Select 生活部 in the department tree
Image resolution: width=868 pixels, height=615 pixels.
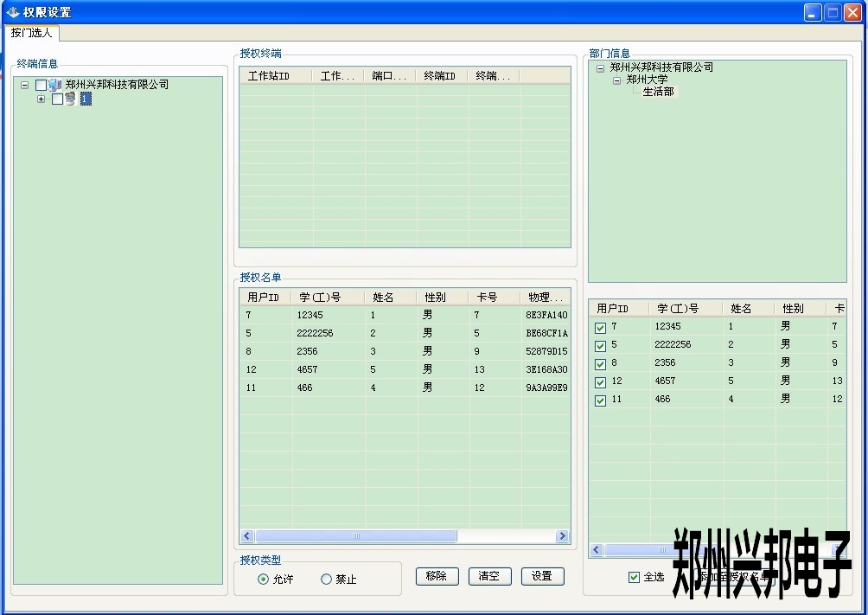658,92
